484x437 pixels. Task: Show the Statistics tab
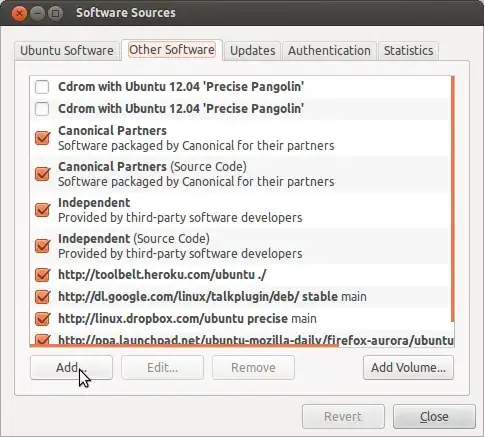click(x=408, y=51)
